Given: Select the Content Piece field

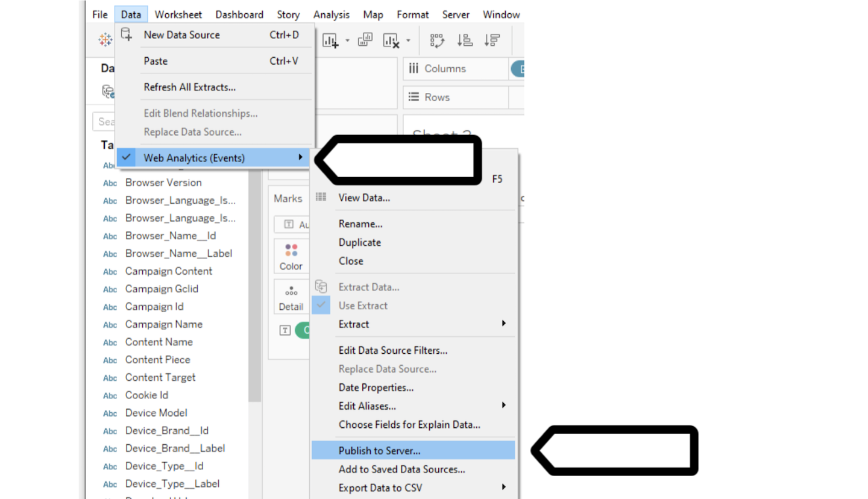Looking at the screenshot, I should point(158,360).
